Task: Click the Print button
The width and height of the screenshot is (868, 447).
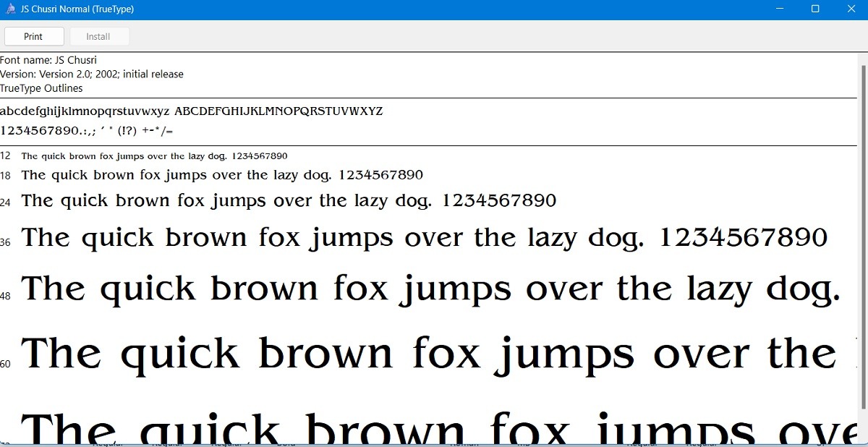Action: pos(34,35)
